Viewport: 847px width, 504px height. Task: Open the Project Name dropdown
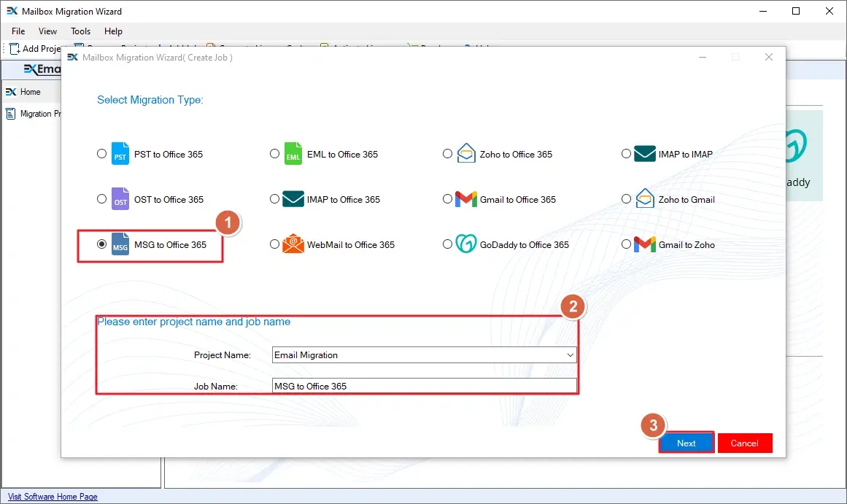point(572,355)
